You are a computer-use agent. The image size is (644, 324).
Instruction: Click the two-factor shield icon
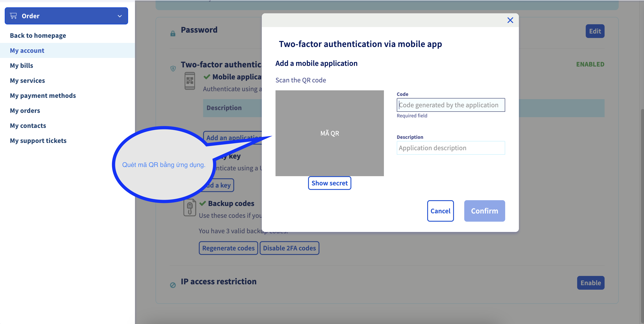pos(173,68)
